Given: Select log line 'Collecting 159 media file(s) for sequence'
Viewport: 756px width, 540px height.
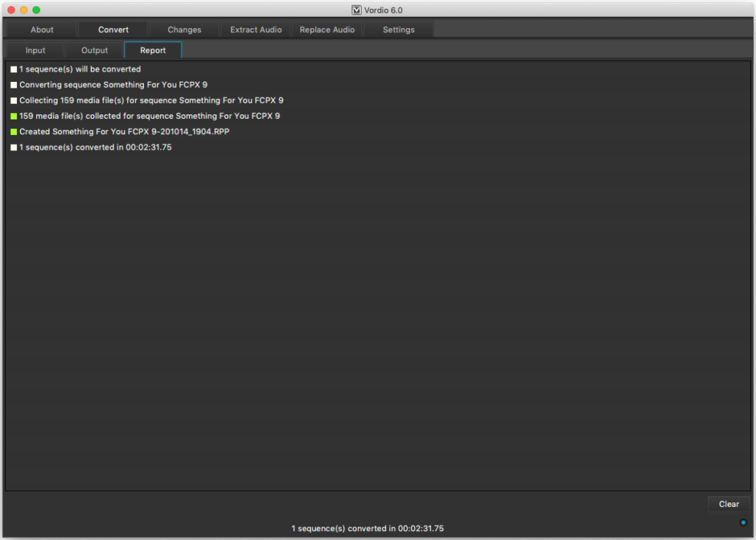Looking at the screenshot, I should pyautogui.click(x=151, y=100).
